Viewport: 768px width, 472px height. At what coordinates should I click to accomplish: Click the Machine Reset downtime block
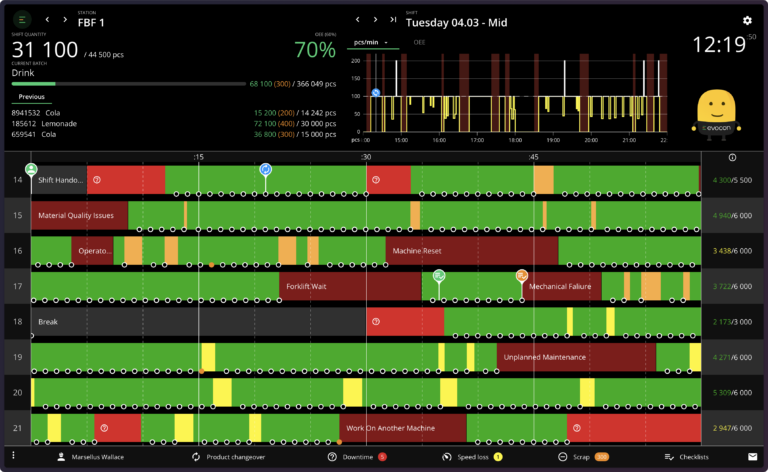(440, 251)
